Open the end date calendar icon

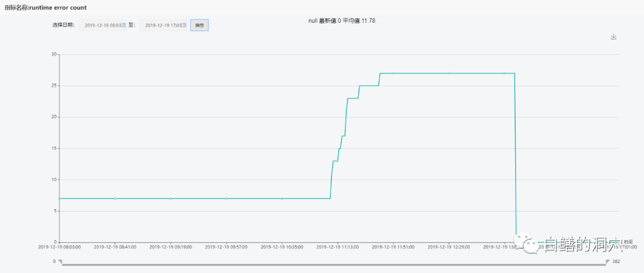[x=184, y=26]
